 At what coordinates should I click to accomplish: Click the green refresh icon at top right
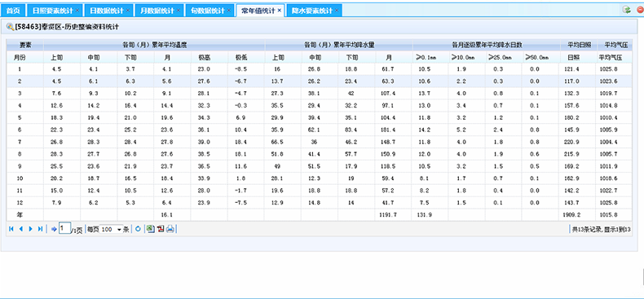coord(627,10)
